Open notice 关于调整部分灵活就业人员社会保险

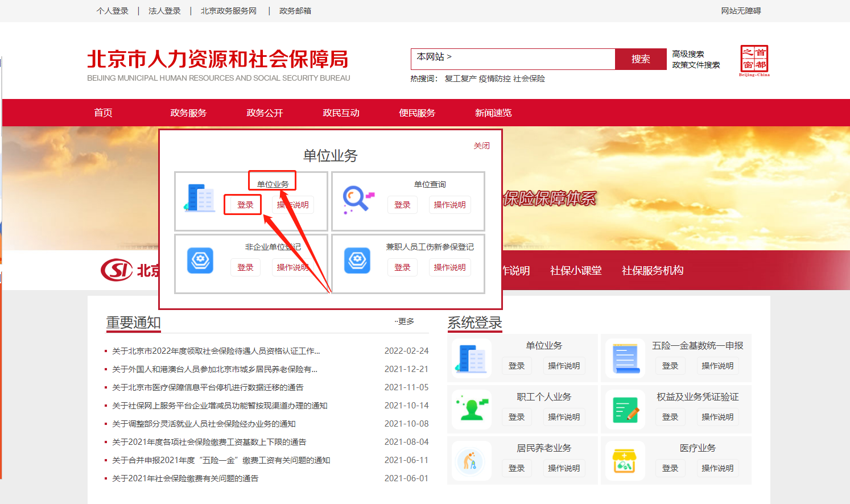point(204,424)
